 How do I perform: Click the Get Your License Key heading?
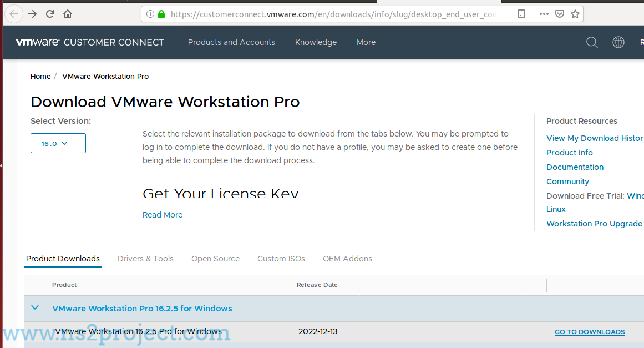pos(221,192)
